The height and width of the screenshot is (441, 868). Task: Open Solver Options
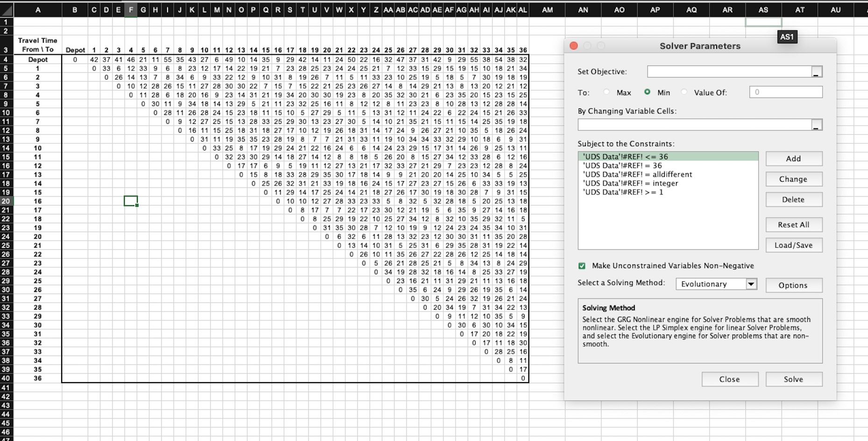pos(794,285)
